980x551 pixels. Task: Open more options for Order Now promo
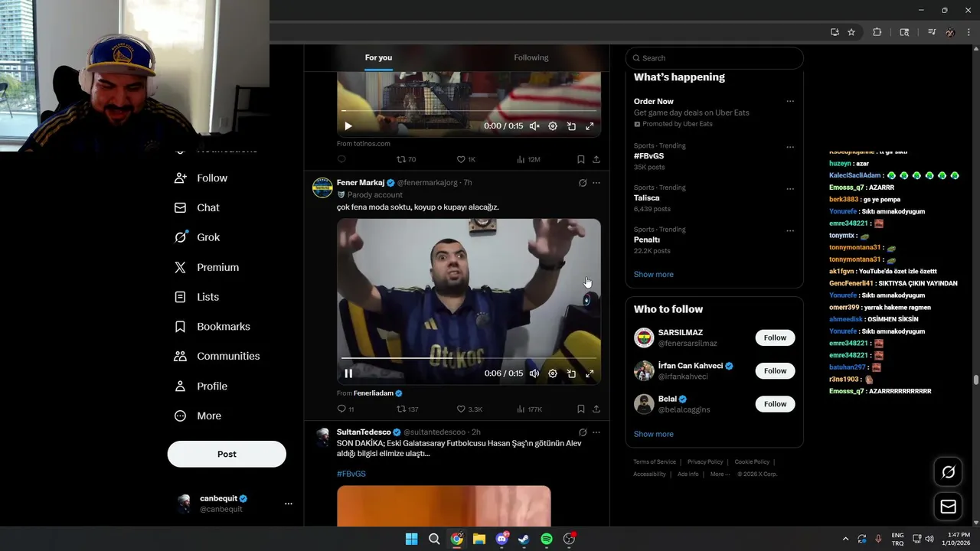coord(790,101)
